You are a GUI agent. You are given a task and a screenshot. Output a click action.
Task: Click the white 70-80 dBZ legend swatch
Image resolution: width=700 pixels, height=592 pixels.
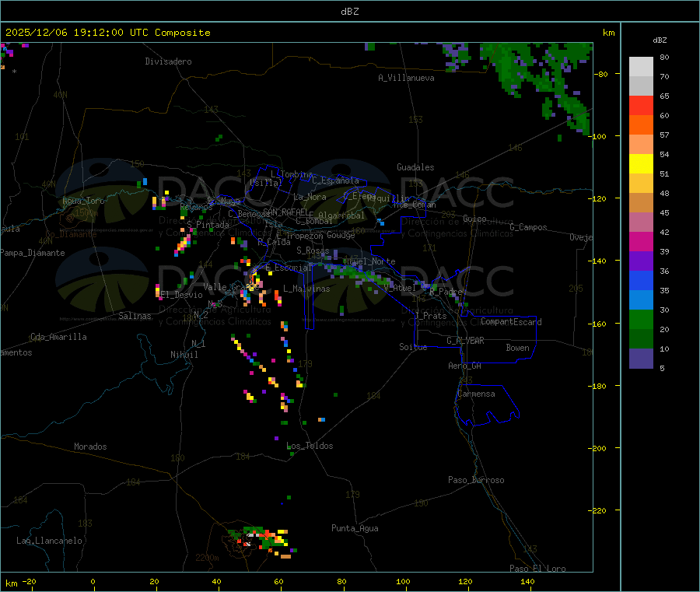[641, 67]
